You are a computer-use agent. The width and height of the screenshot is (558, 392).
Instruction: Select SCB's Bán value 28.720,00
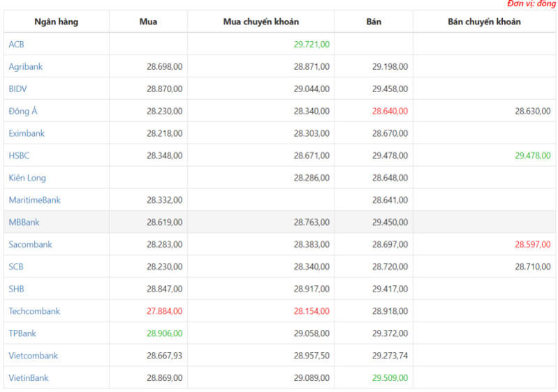tap(390, 266)
